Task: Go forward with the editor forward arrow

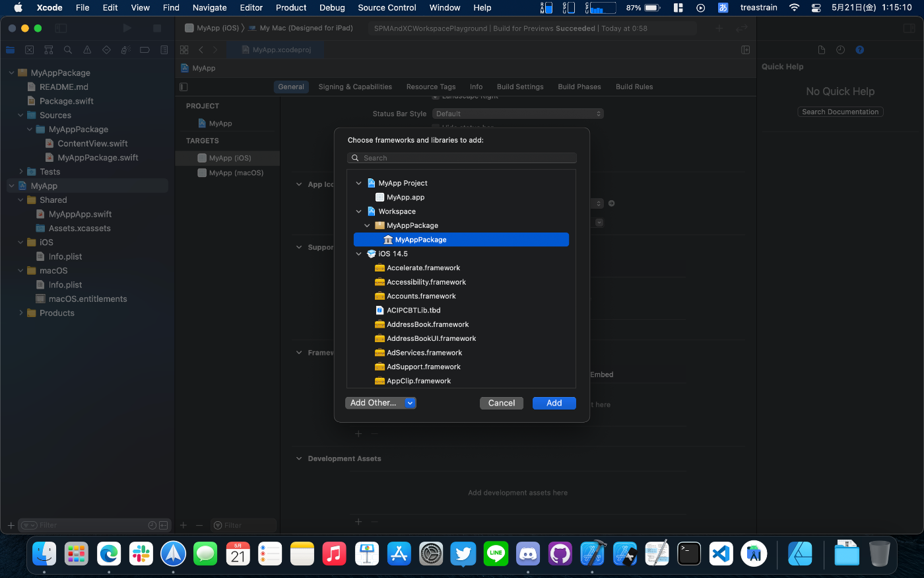Action: tap(215, 50)
